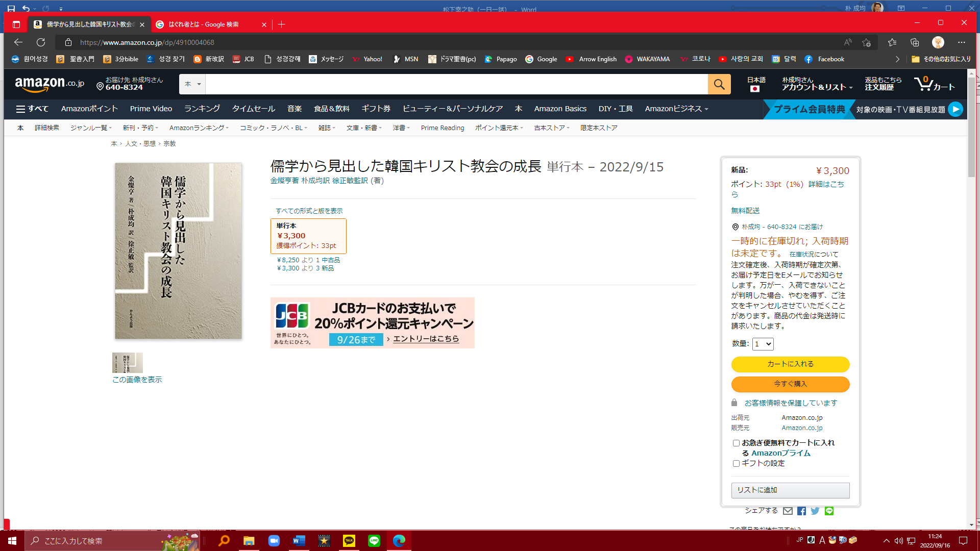Open Zoom from the taskbar

(274, 541)
